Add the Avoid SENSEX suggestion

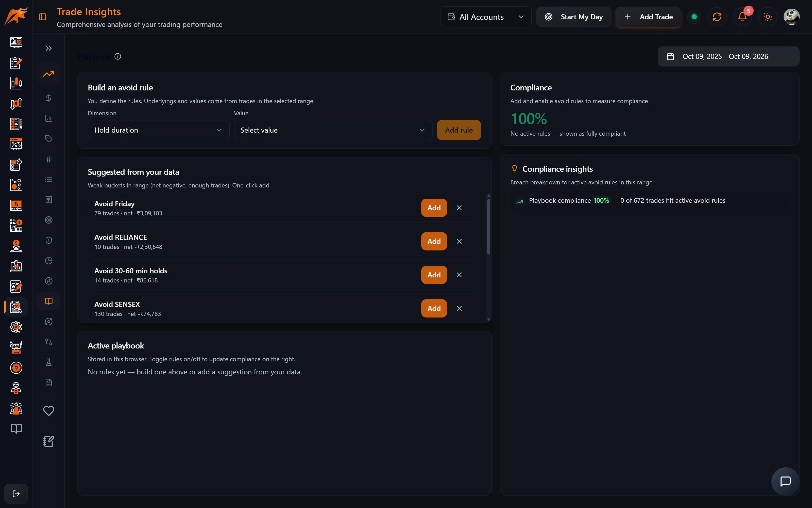pos(434,308)
